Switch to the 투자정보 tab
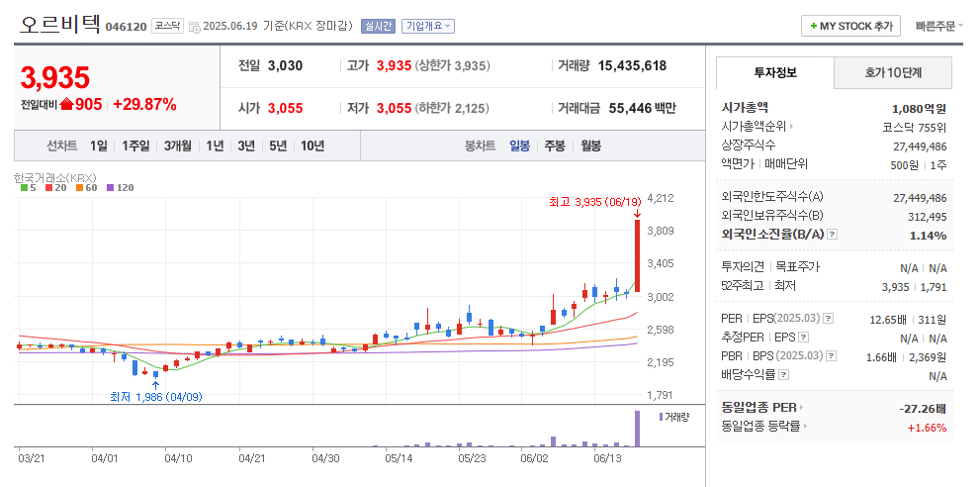The image size is (980, 487). point(775,72)
